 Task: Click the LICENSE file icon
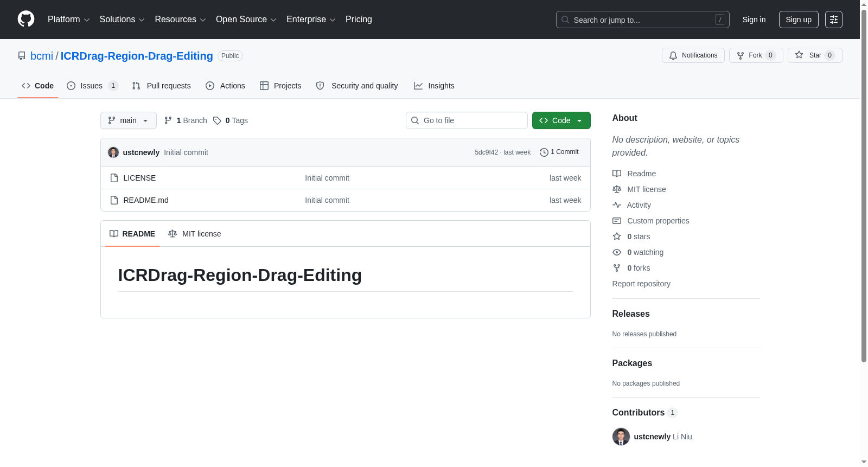114,178
